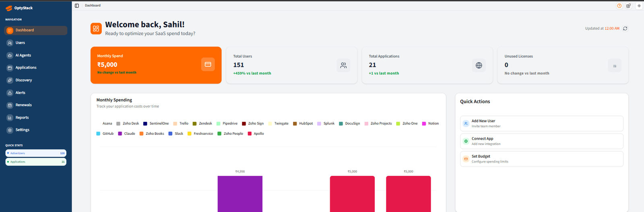Open Set Budget quick action
Image resolution: width=644 pixels, height=212 pixels.
point(542,159)
